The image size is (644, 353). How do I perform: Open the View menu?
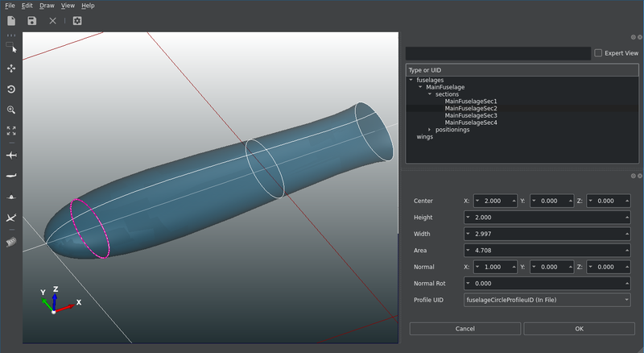[68, 6]
